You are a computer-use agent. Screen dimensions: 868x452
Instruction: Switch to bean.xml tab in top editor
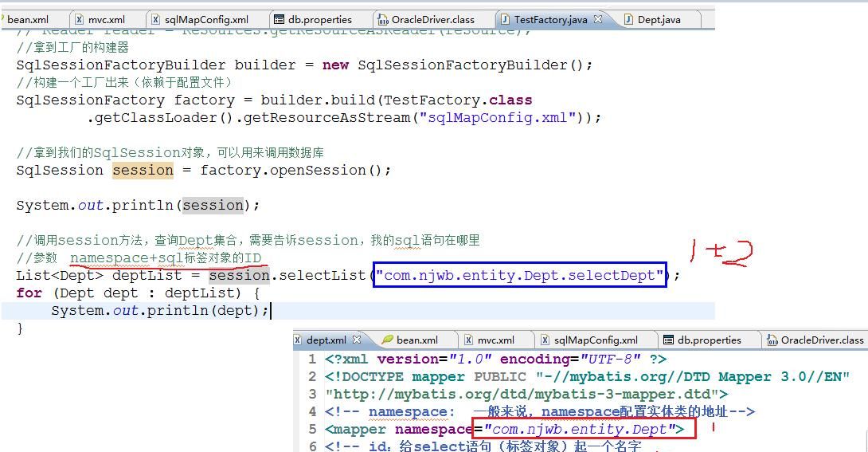[x=28, y=19]
